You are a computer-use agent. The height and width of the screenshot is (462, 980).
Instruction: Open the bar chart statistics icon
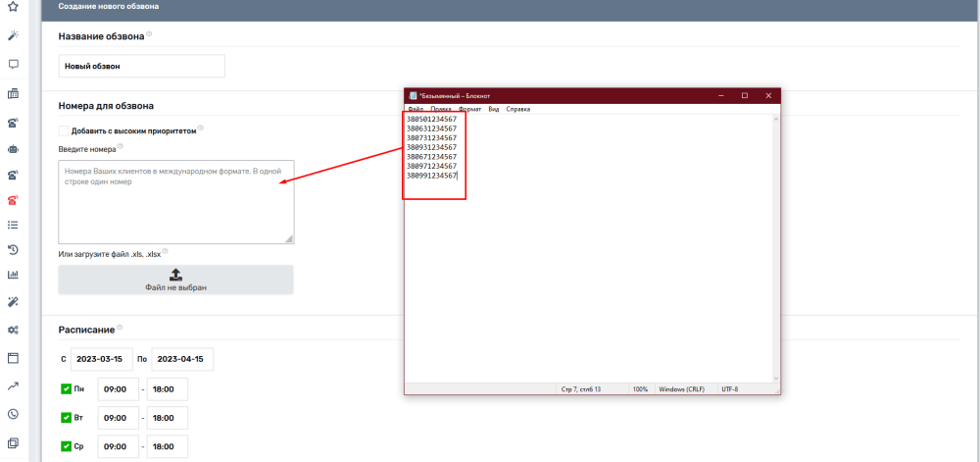(x=14, y=275)
